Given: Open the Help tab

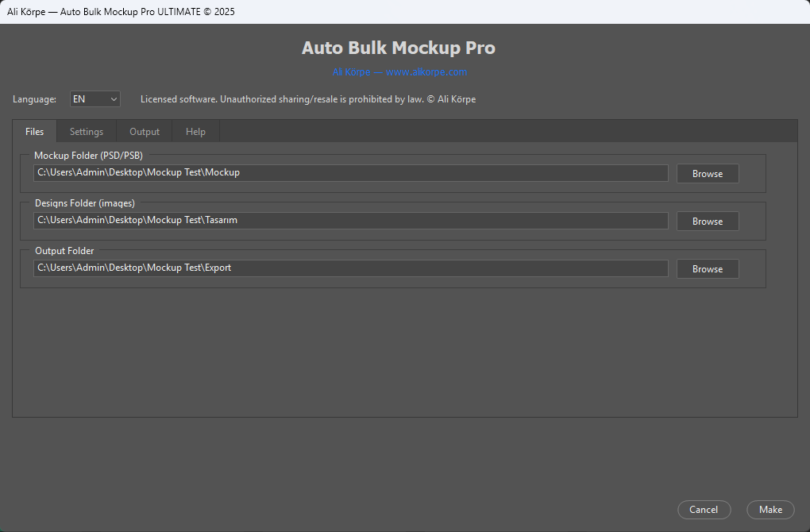Looking at the screenshot, I should (x=195, y=131).
